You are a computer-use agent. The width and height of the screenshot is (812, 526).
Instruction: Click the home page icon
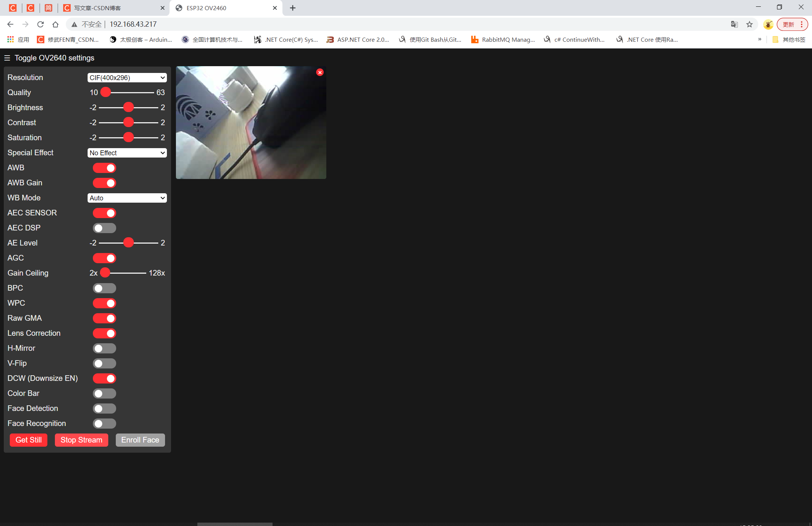coord(56,24)
